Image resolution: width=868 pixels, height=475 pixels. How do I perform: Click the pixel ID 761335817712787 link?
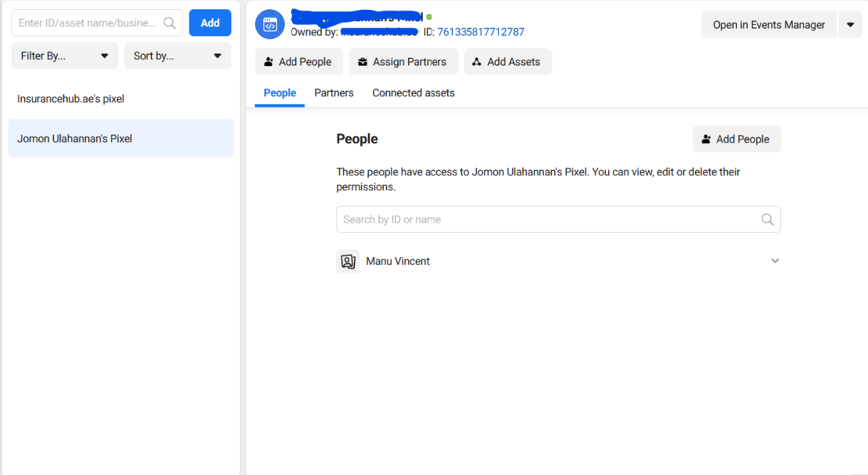click(481, 32)
